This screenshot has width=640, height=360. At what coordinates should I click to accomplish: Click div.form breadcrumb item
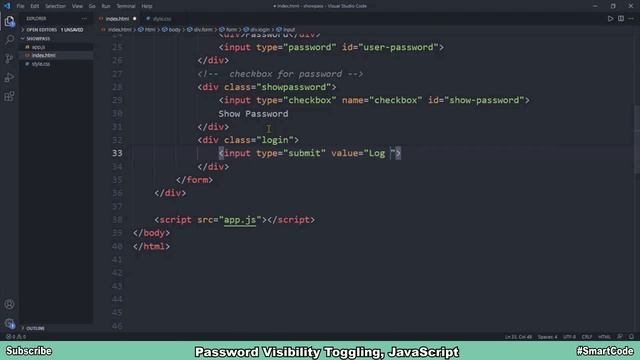point(200,29)
